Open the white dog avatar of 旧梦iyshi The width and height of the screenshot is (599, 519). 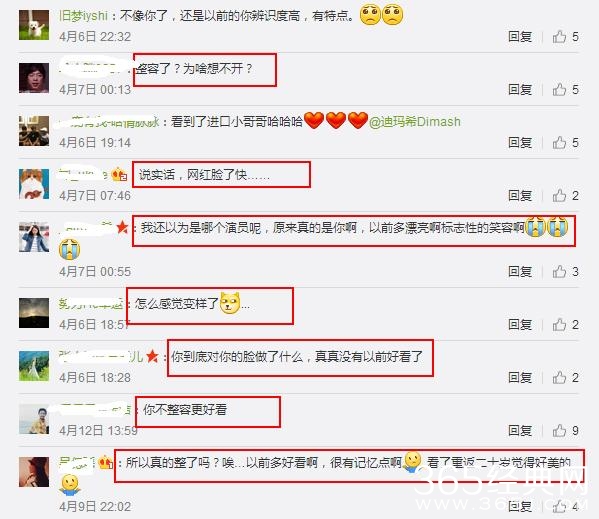pos(34,25)
